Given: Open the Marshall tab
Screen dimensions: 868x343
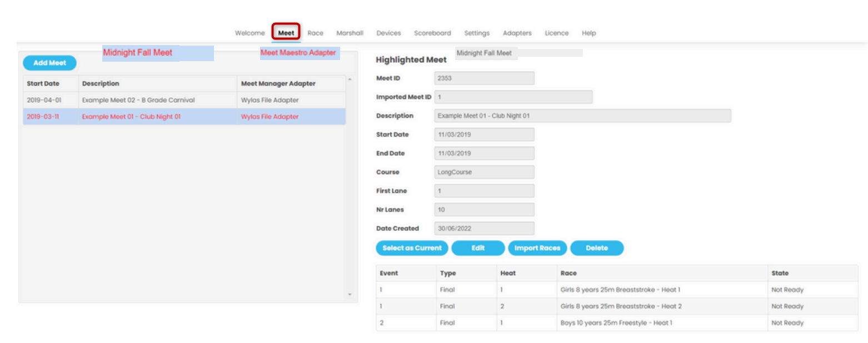Looking at the screenshot, I should pos(350,33).
